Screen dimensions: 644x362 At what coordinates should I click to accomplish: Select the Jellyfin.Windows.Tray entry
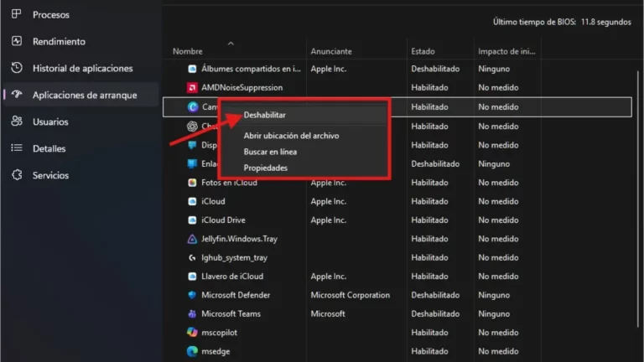coord(240,239)
